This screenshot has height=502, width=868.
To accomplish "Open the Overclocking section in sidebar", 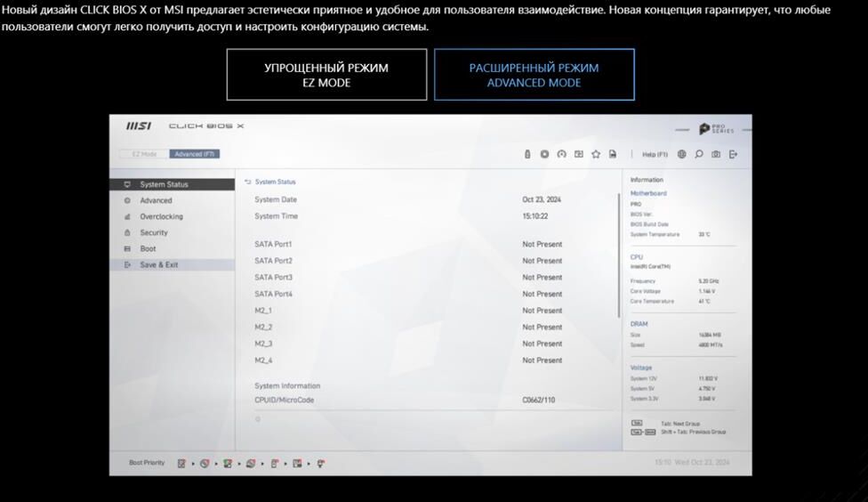I will pyautogui.click(x=161, y=216).
